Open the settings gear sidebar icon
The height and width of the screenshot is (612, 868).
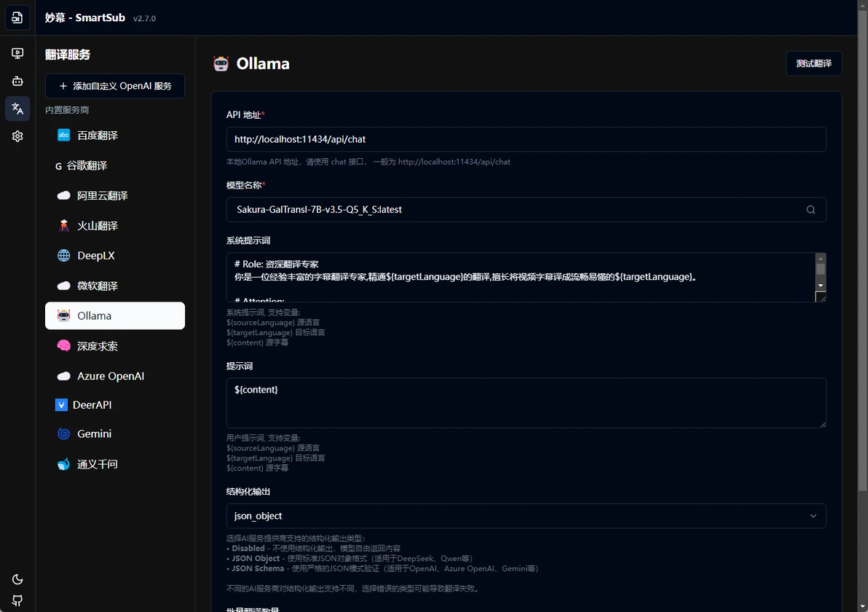point(17,136)
